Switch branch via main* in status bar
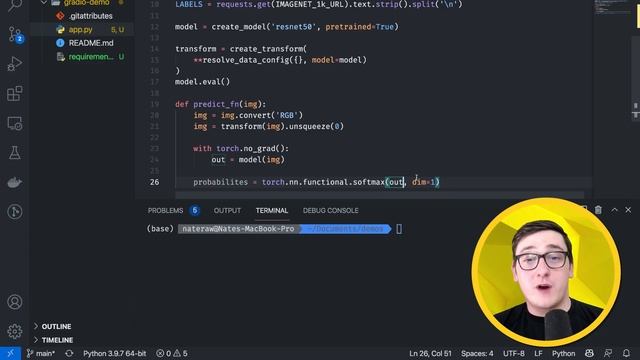The height and width of the screenshot is (360, 640). pos(41,353)
